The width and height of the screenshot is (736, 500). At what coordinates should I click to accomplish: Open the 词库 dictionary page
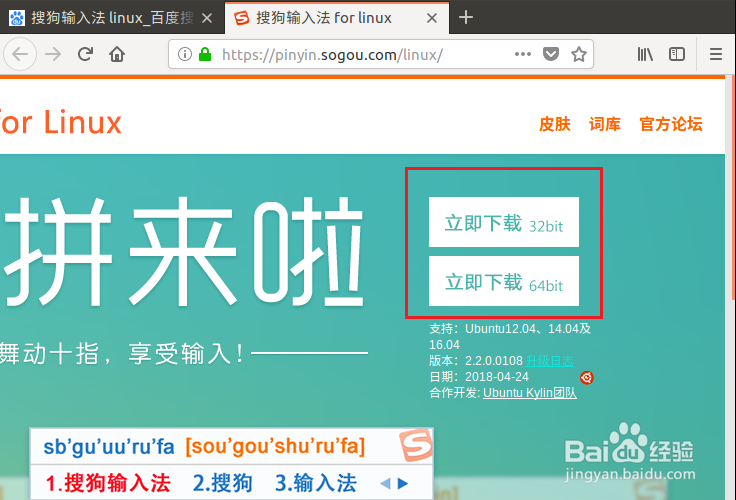coord(605,124)
